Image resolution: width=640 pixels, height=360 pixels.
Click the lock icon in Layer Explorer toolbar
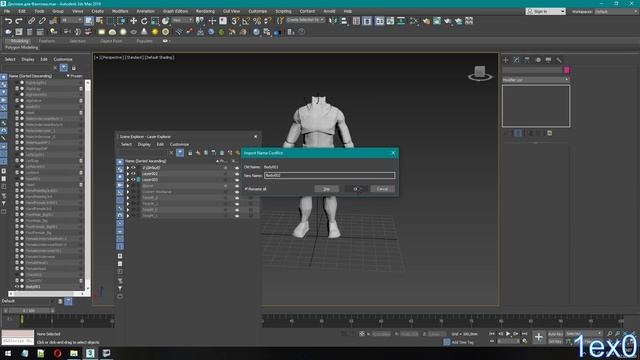(190, 153)
